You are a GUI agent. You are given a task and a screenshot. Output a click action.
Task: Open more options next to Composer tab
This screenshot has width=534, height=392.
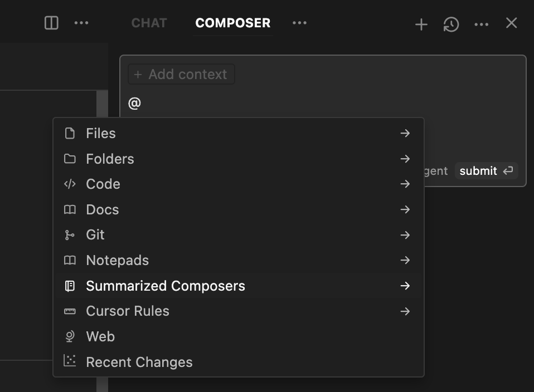[300, 23]
